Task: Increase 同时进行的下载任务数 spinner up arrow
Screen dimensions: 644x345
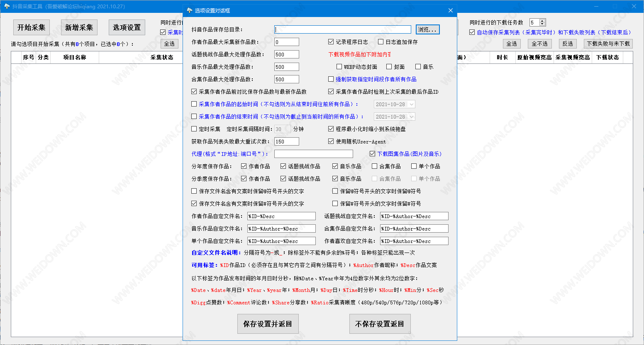Action: point(542,21)
